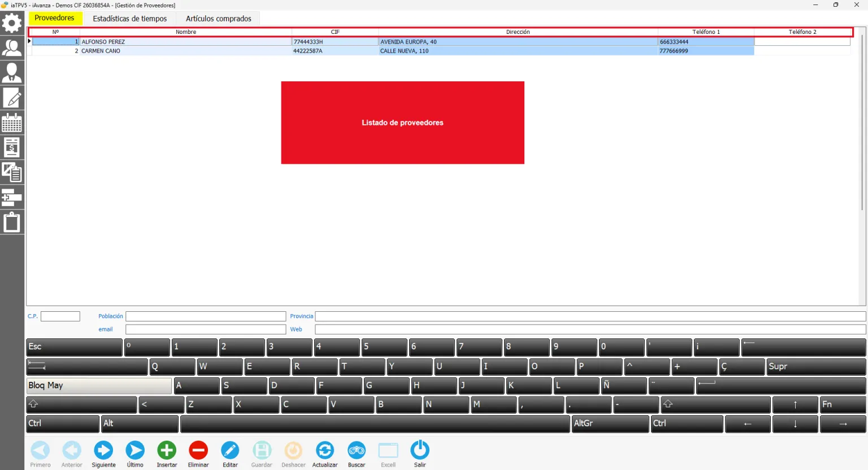This screenshot has height=470, width=868.
Task: Toggle the Bloq May key
Action: (99, 385)
